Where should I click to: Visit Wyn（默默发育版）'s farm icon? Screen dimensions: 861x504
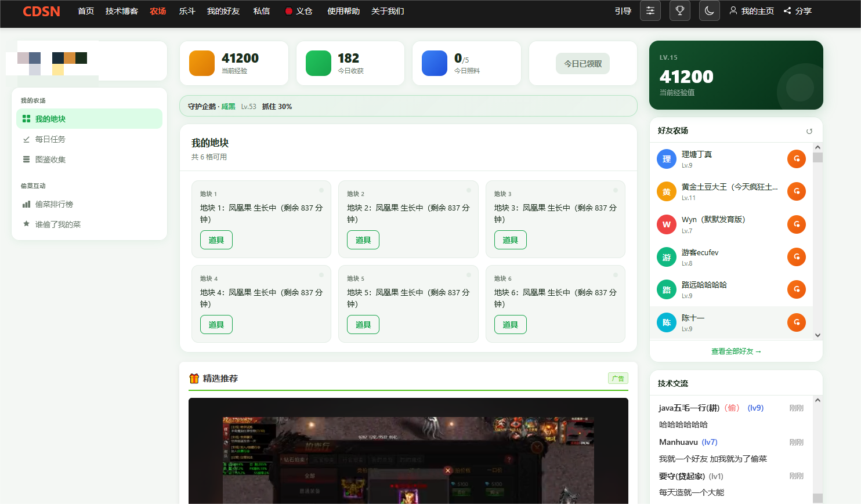pos(796,224)
